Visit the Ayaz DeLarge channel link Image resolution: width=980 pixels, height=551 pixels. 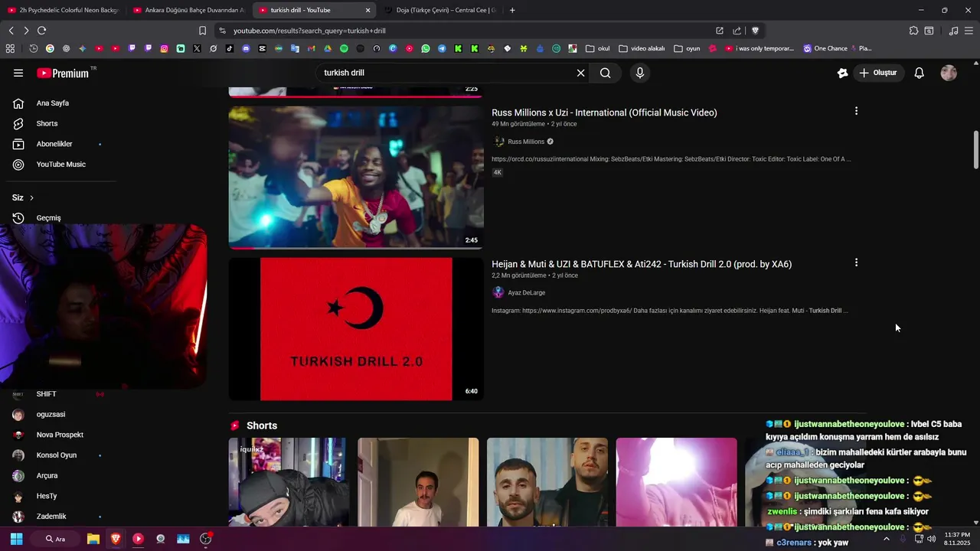527,292
